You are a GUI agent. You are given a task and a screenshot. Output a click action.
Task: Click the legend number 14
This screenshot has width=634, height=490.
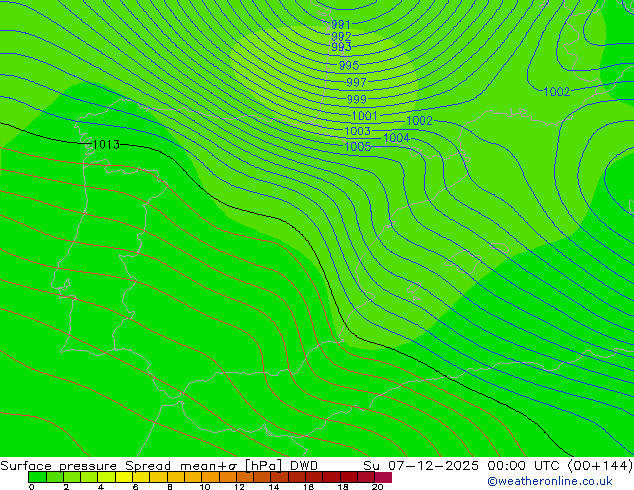pyautogui.click(x=274, y=487)
